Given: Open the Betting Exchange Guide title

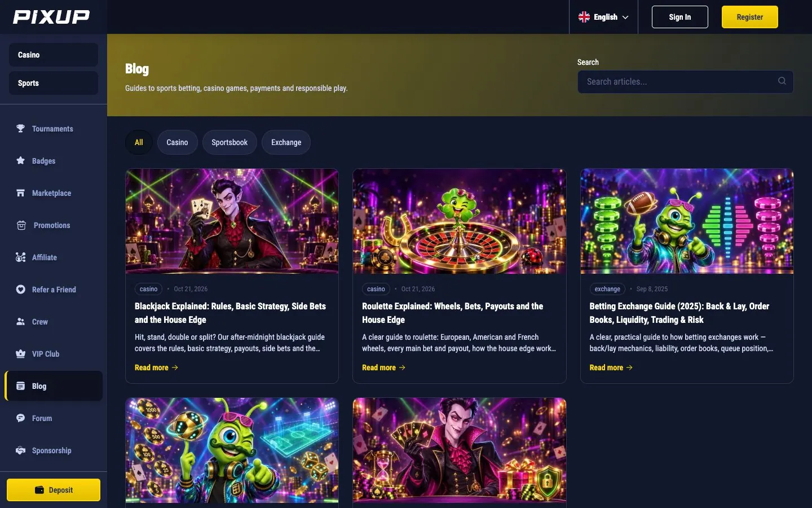Looking at the screenshot, I should coord(679,313).
